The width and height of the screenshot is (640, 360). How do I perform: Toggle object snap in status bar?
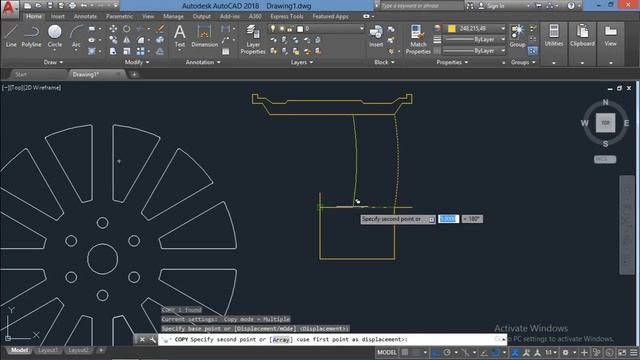tap(495, 352)
